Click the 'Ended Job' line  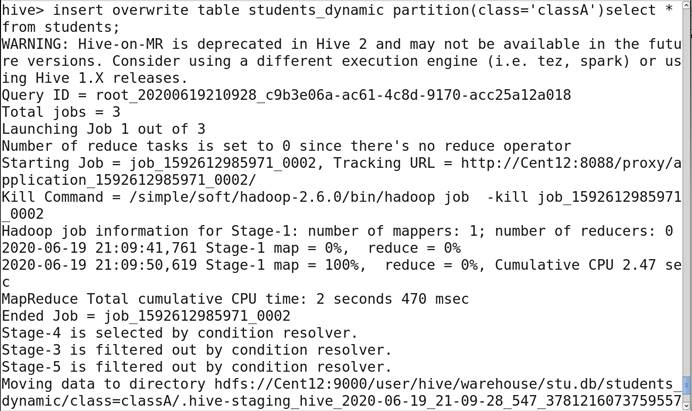[x=145, y=316]
